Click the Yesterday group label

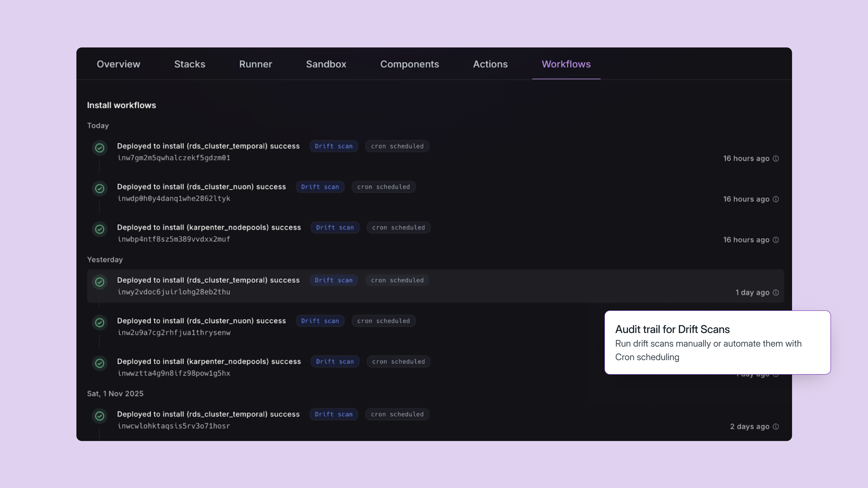click(105, 260)
